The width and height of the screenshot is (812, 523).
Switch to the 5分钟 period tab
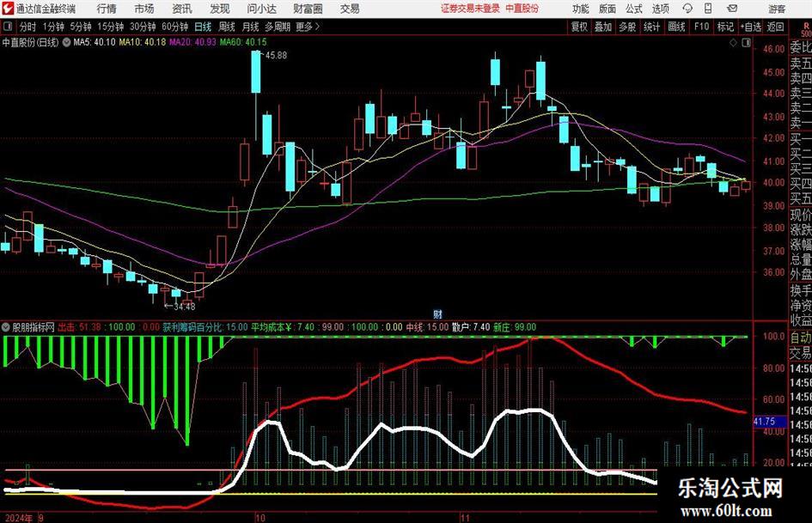coord(81,27)
